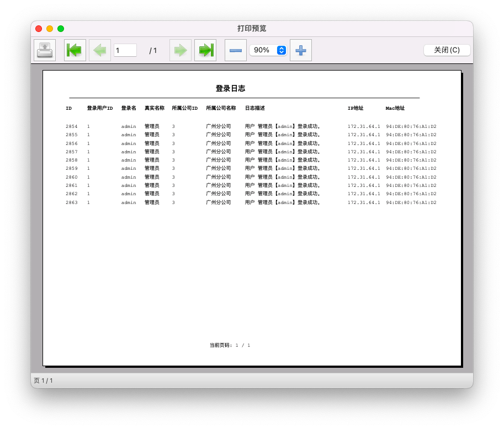Go to previous page arrow
The height and width of the screenshot is (429, 504).
[x=100, y=50]
